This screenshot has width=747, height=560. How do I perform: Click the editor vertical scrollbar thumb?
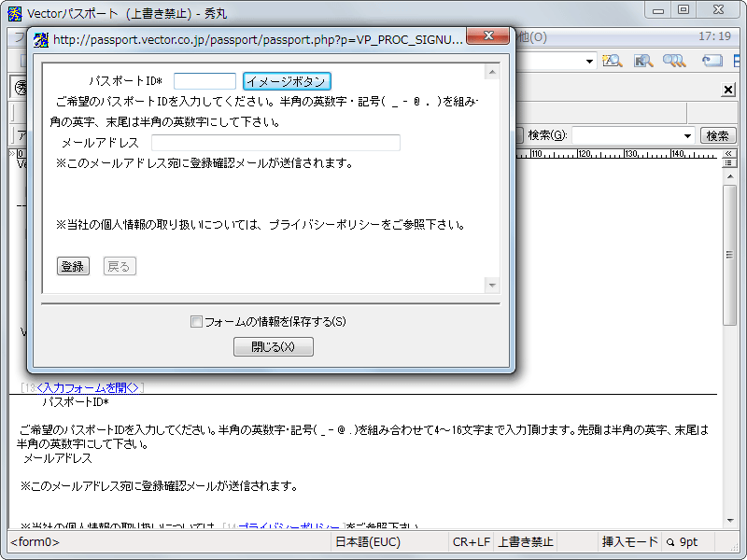[x=729, y=255]
